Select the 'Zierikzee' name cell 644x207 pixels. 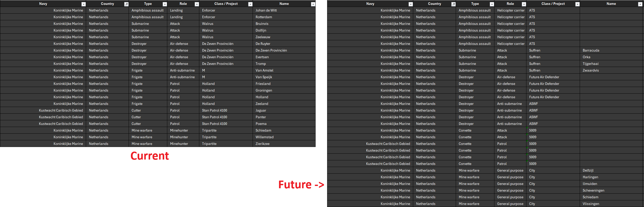coord(284,144)
